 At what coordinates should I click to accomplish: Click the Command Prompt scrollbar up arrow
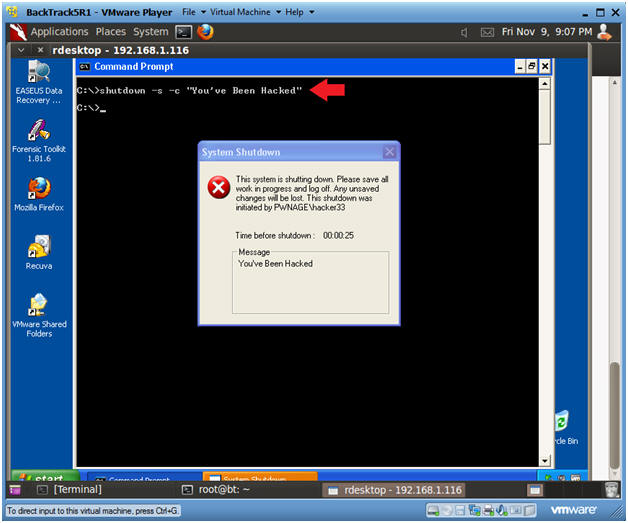544,84
